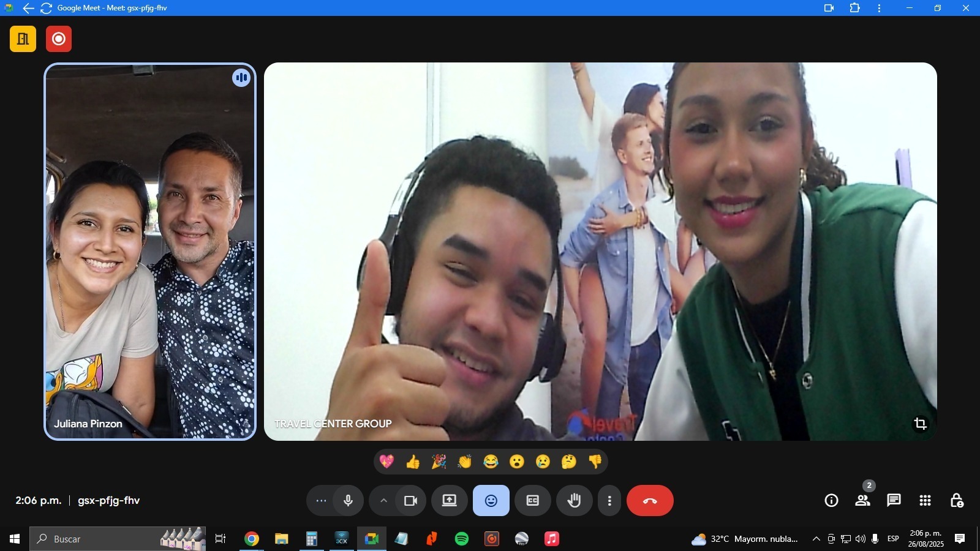Open the meeting details info icon
The height and width of the screenshot is (551, 980).
[x=831, y=501]
